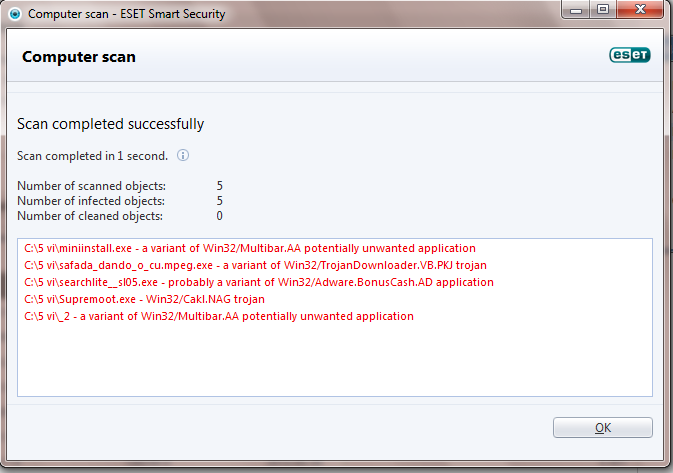Click the Computer scan heading
Image resolution: width=673 pixels, height=473 pixels.
(79, 57)
